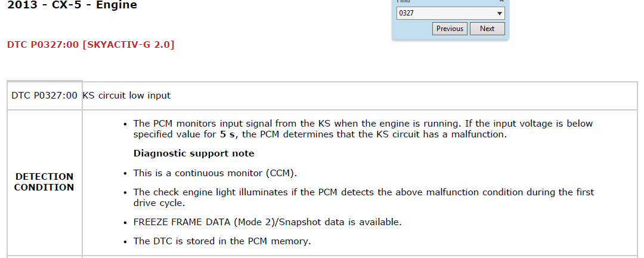Click the '2013 - CX-5 - Engine' page heading
This screenshot has height=258, width=644.
[72, 6]
